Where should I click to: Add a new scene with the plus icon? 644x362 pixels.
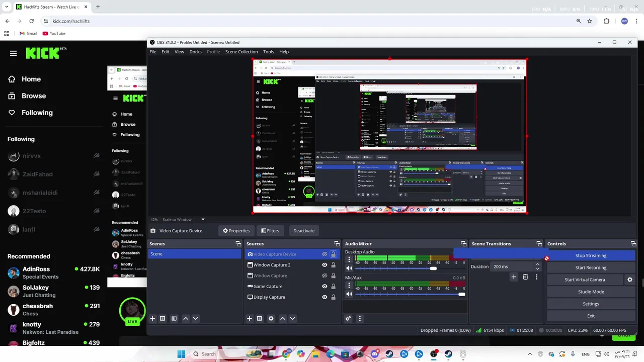152,318
